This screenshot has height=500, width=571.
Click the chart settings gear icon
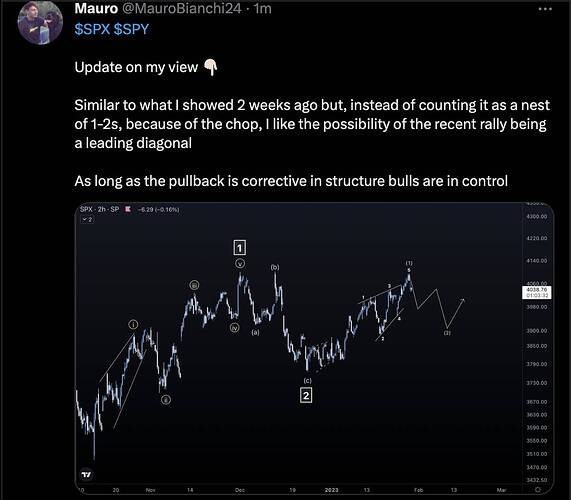pyautogui.click(x=538, y=489)
